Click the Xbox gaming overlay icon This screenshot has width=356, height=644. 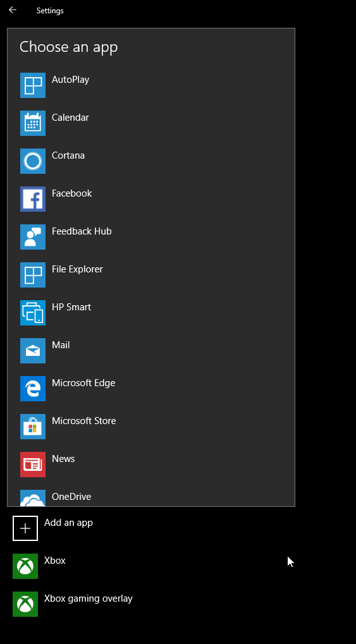click(x=25, y=604)
